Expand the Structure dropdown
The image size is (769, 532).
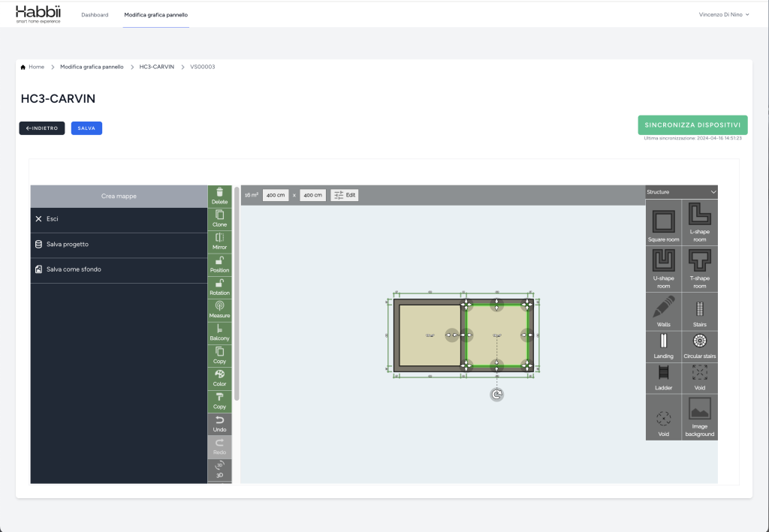tap(681, 192)
